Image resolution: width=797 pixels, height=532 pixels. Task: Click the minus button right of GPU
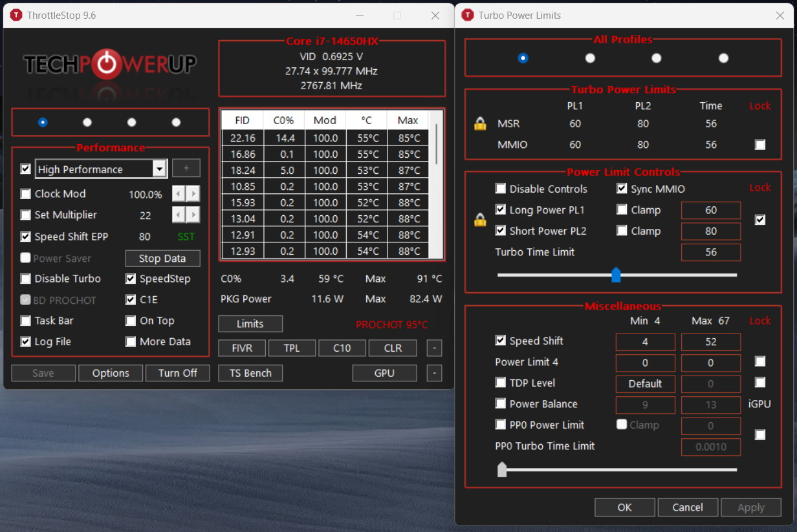pyautogui.click(x=435, y=373)
